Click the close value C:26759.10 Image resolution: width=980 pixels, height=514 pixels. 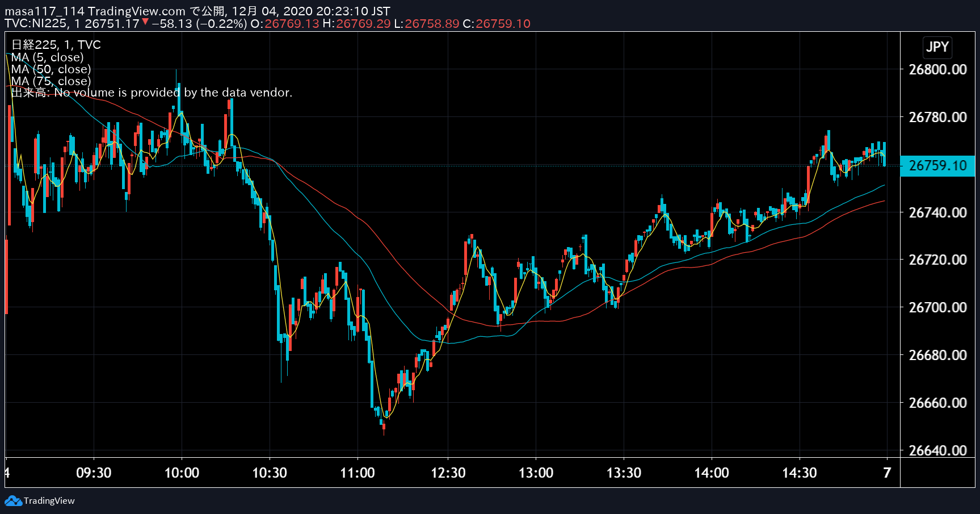coord(497,24)
